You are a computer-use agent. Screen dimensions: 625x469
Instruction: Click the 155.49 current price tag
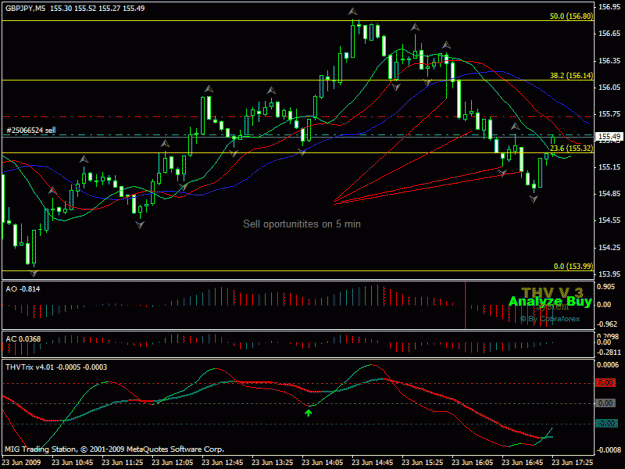[x=609, y=137]
